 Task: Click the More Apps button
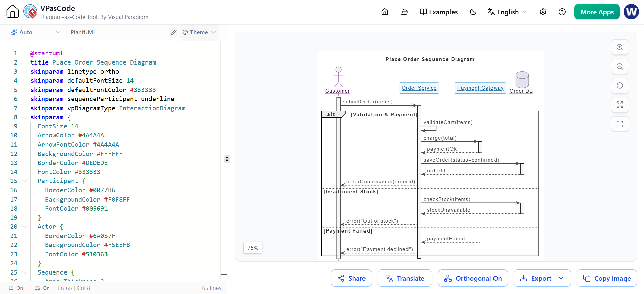(x=597, y=12)
